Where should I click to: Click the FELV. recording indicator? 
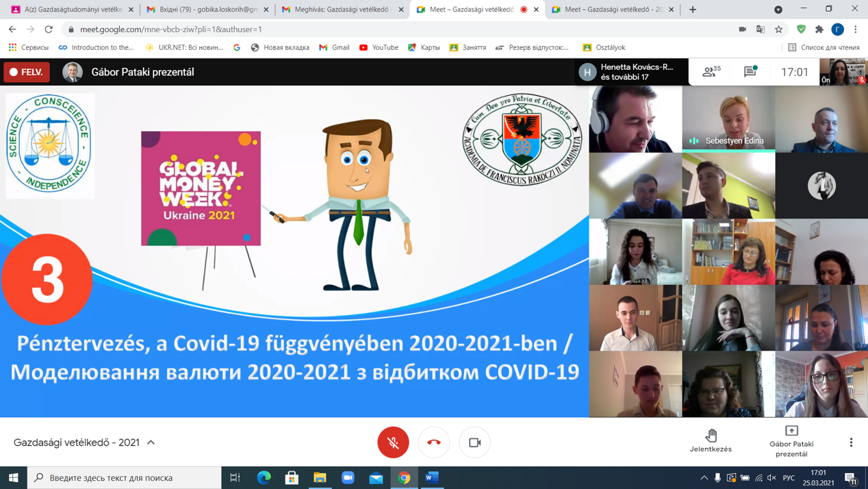point(27,72)
